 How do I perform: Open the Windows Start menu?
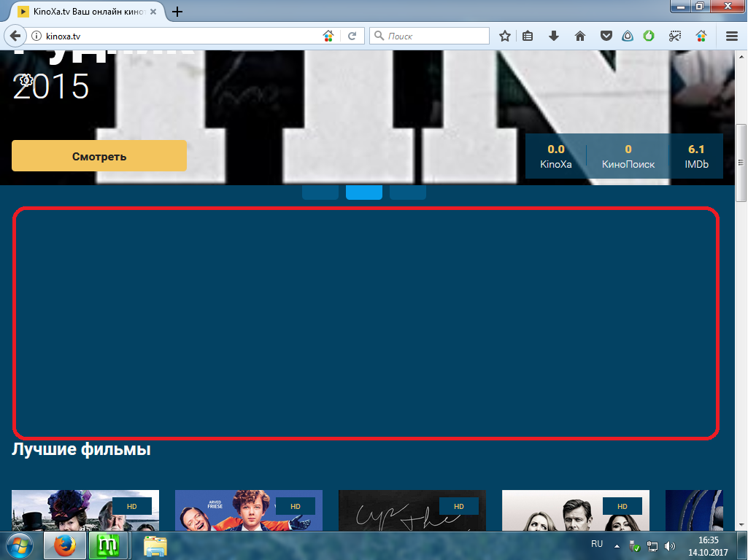click(20, 545)
